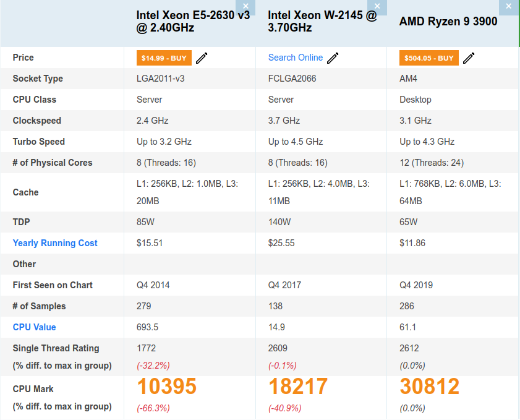Click first seen value Q4 2019
Screen dimensions: 520x420
tap(416, 285)
